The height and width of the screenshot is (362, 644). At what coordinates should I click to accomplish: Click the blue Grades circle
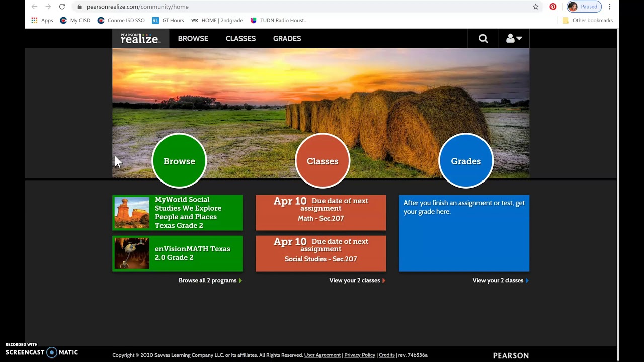pos(466,161)
